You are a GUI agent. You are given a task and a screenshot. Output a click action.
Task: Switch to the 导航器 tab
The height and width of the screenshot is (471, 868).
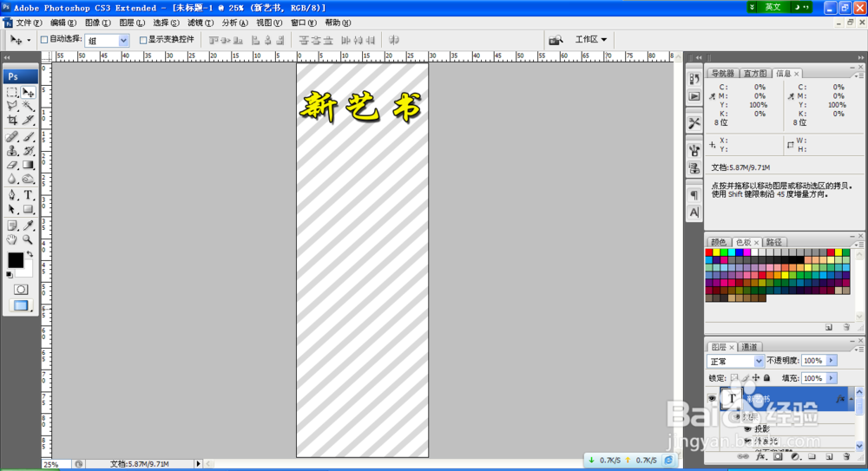(x=722, y=74)
